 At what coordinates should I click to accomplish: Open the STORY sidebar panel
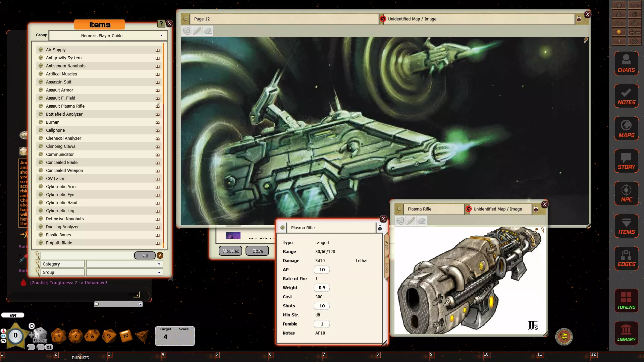pos(626,161)
